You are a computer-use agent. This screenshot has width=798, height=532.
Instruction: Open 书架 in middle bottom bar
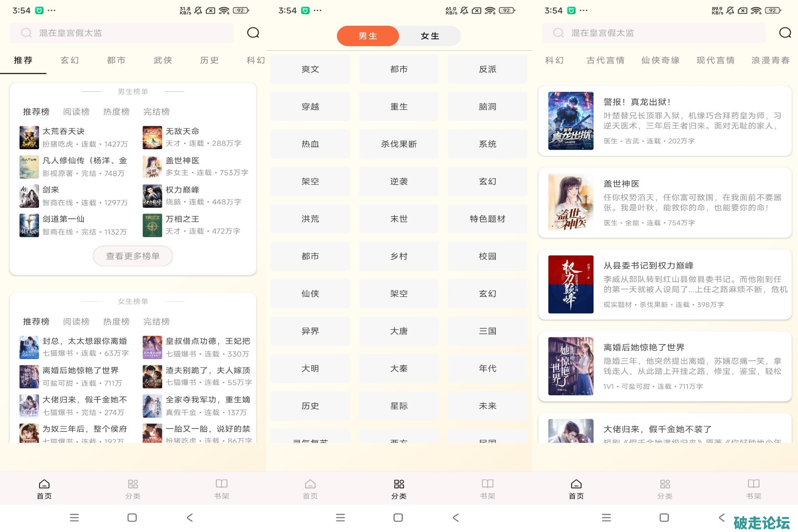point(487,489)
